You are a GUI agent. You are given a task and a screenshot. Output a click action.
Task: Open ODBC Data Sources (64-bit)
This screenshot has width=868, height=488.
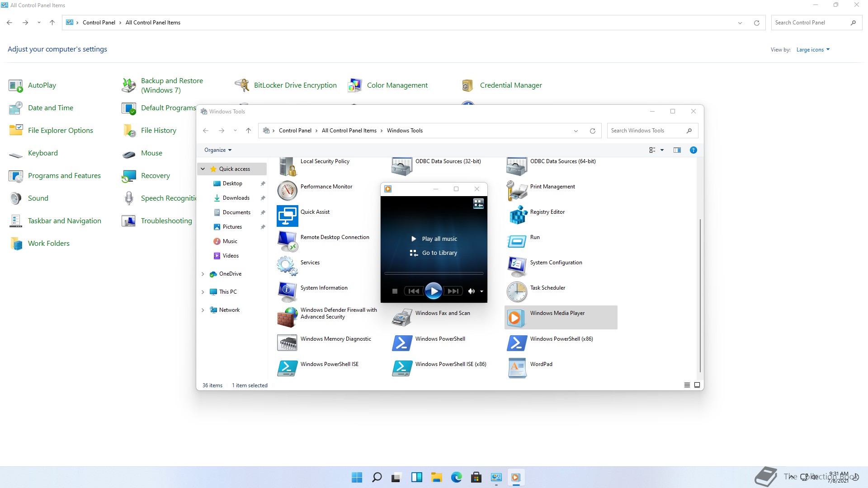[552, 165]
